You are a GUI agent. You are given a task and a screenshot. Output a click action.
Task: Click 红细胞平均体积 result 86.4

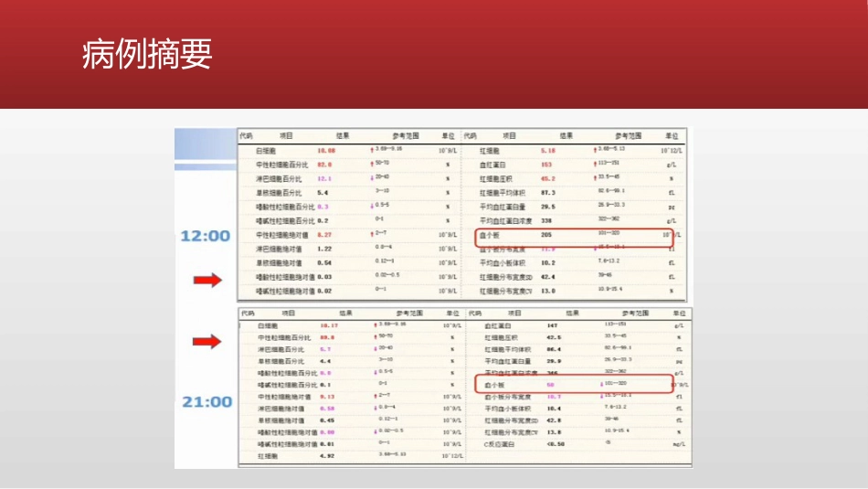pos(554,349)
